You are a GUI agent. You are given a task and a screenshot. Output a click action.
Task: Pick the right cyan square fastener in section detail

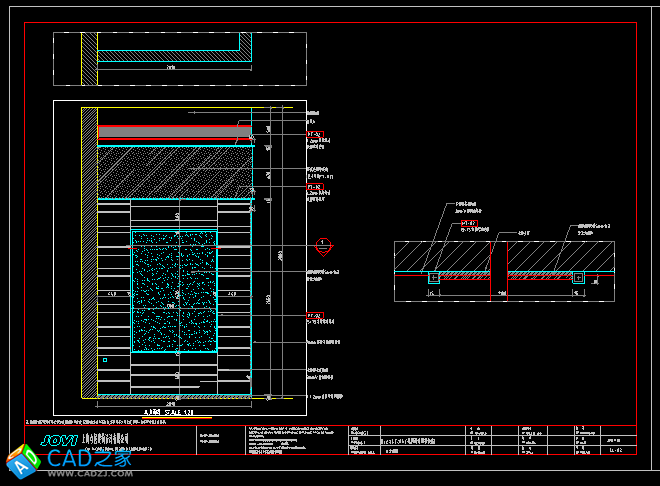point(578,277)
